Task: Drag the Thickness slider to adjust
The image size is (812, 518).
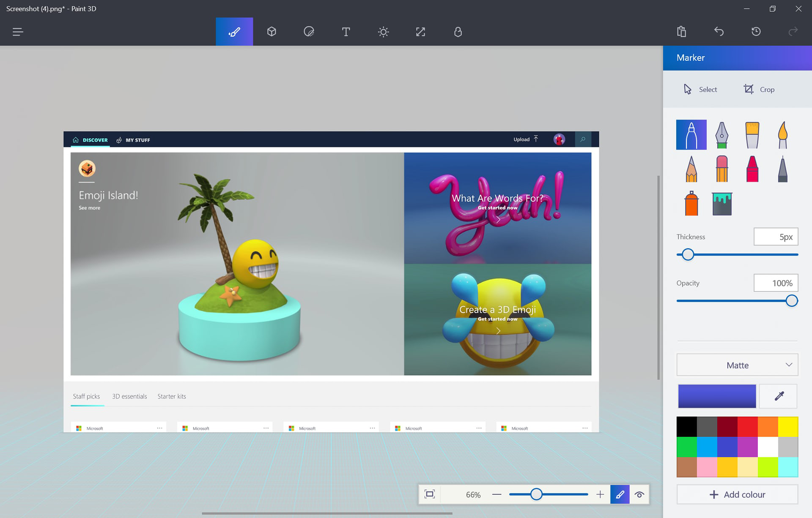Action: pos(688,254)
